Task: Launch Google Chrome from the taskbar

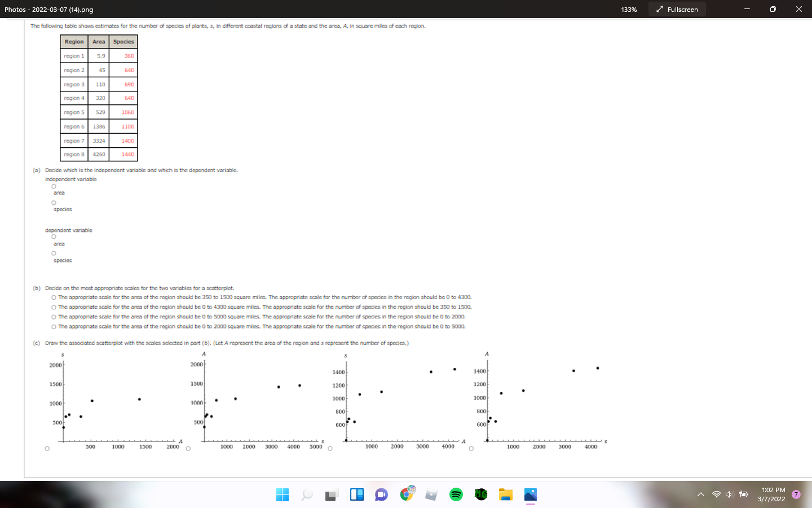Action: pyautogui.click(x=406, y=495)
